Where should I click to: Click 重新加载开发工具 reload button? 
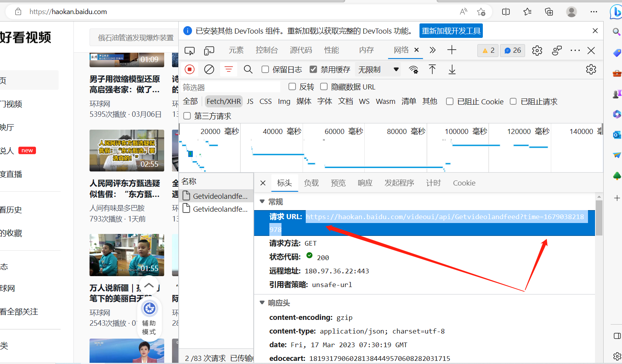tap(451, 31)
